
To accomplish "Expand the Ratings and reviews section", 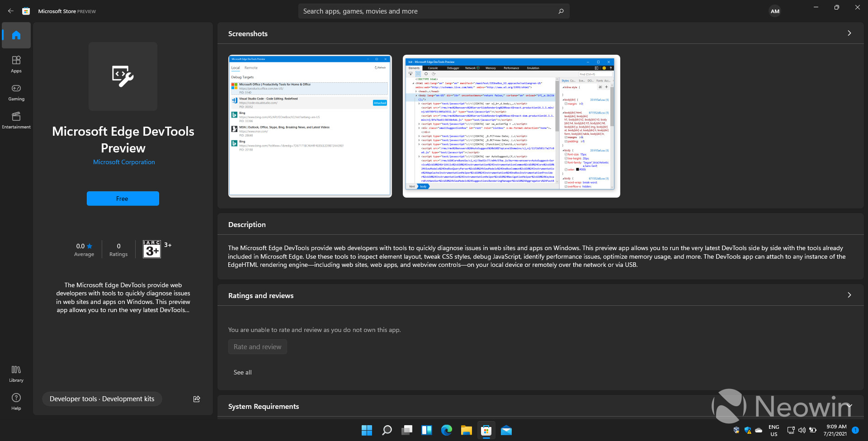I will (x=849, y=295).
